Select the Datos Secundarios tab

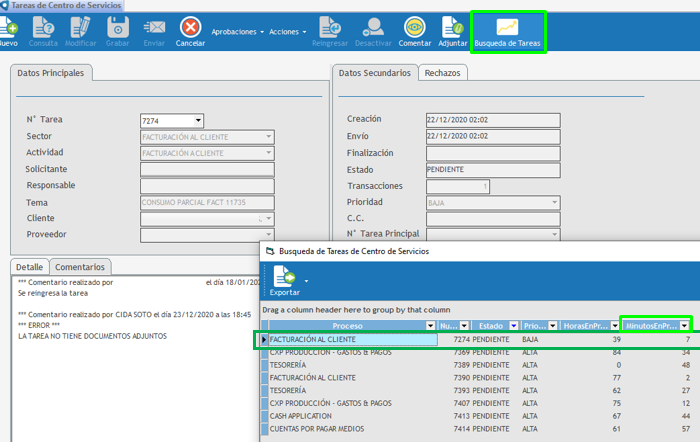tap(374, 73)
